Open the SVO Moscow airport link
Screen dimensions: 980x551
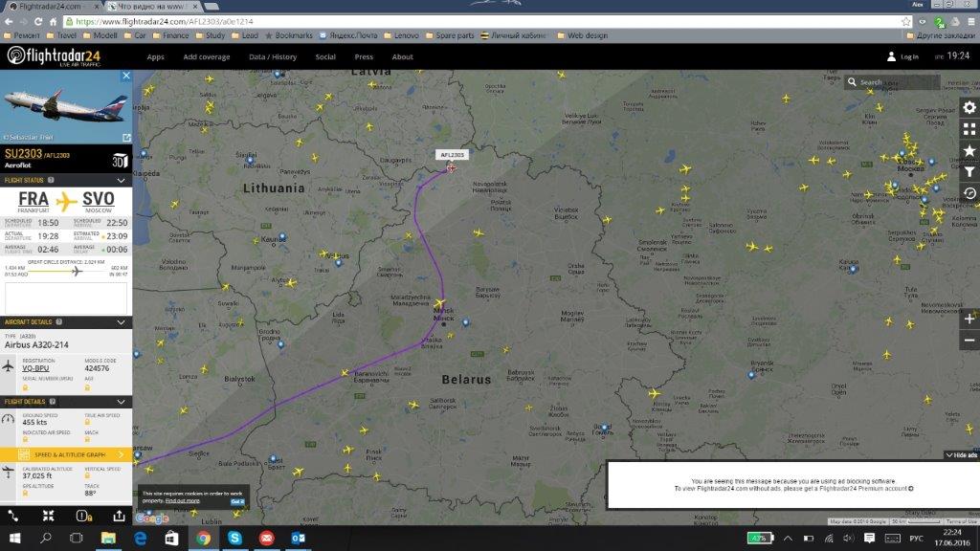coord(99,199)
